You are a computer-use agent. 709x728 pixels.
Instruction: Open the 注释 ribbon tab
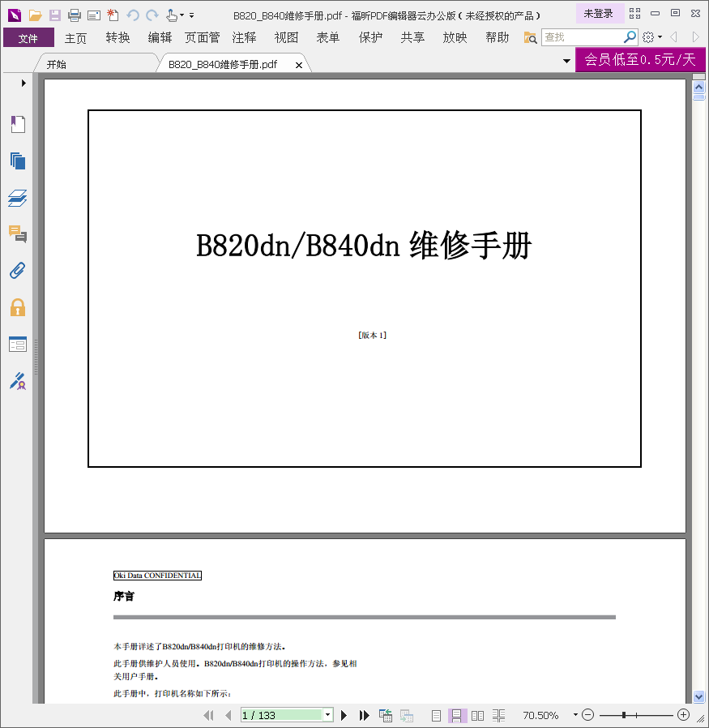tap(244, 37)
